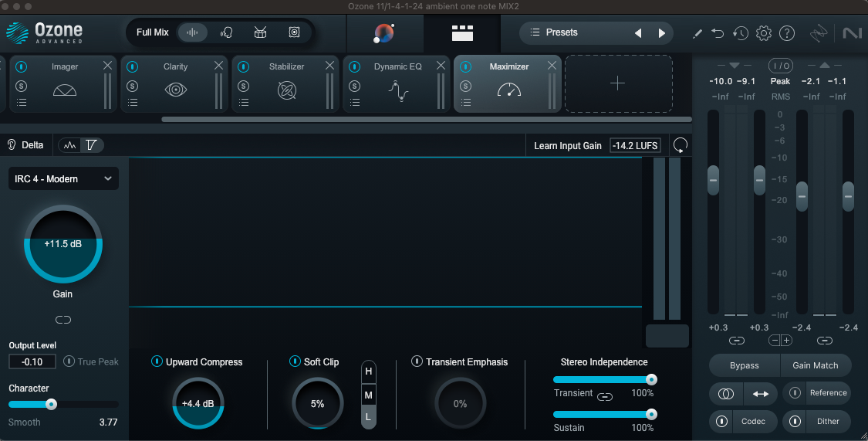Click the next preset arrow
Screen dimensions: 868x441
pos(661,33)
